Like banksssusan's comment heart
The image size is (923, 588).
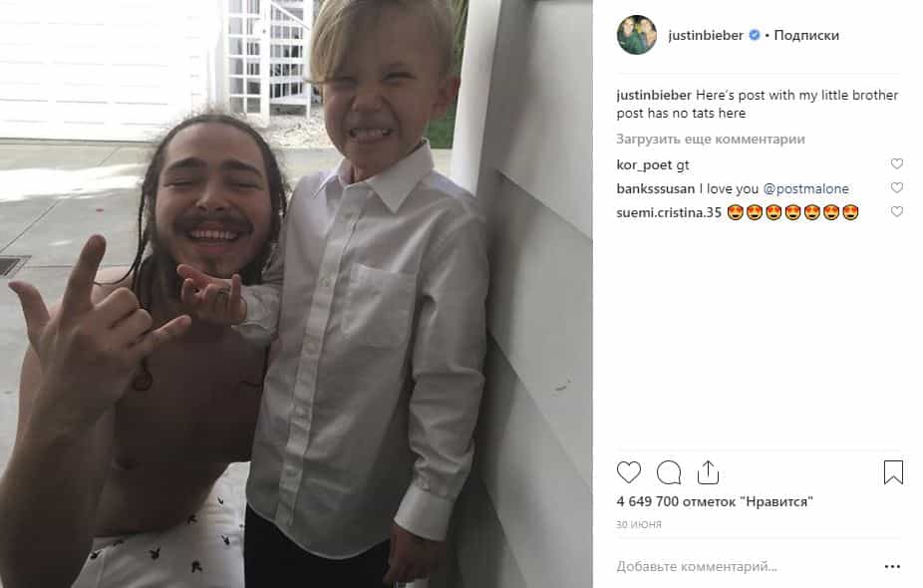pyautogui.click(x=896, y=187)
